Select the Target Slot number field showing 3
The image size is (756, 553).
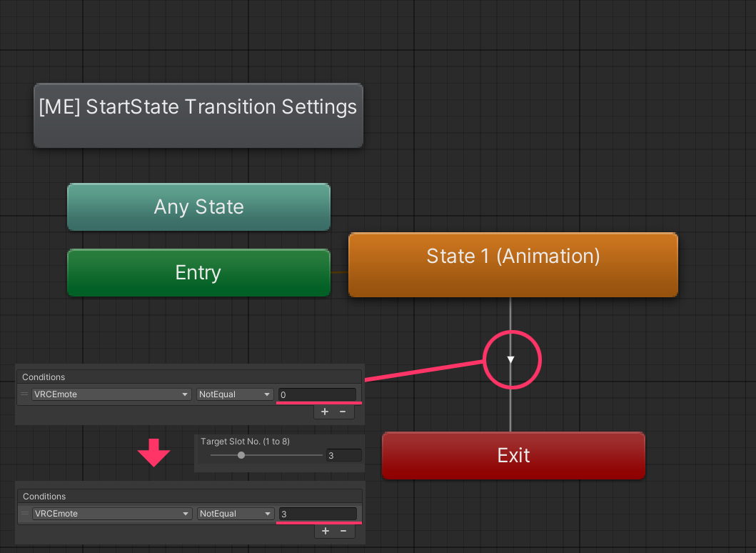pos(344,455)
